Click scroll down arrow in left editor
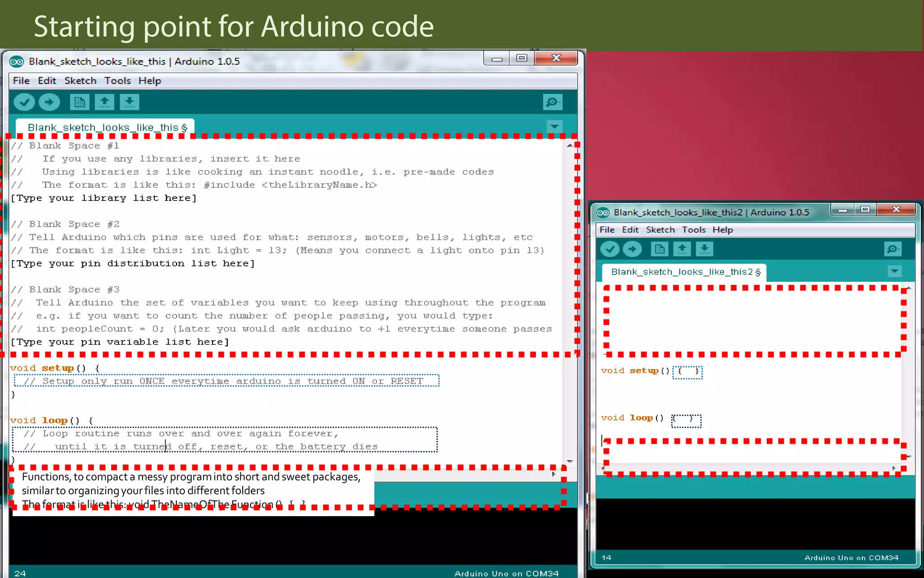 (570, 461)
